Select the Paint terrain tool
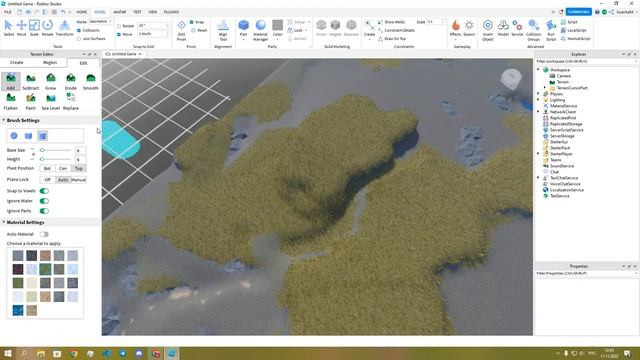This screenshot has width=640, height=360. pyautogui.click(x=31, y=101)
